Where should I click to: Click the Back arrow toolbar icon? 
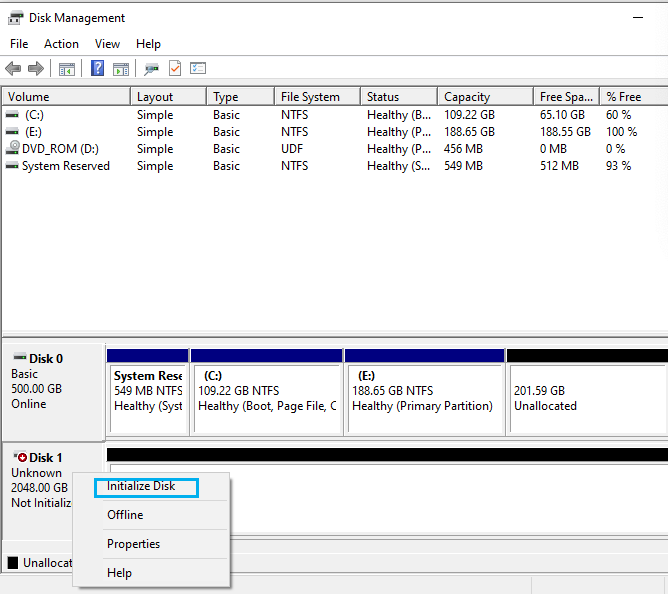13,68
